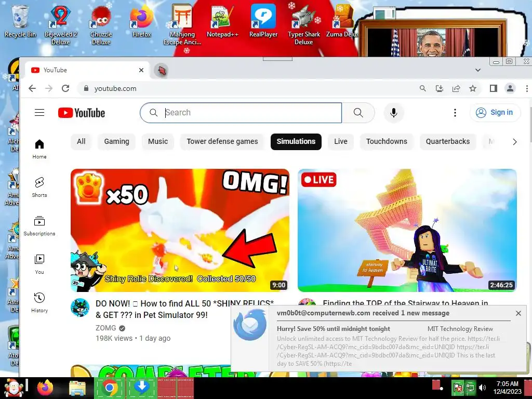Image resolution: width=532 pixels, height=399 pixels.
Task: Click the taskbar clock showing 7:05 AM
Action: (507, 388)
